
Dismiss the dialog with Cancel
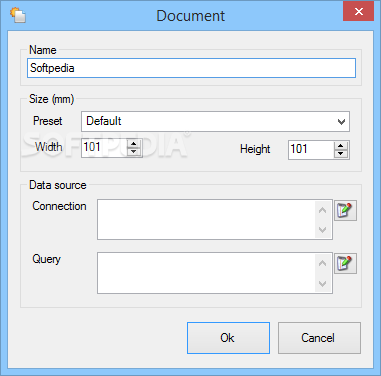pyautogui.click(x=319, y=338)
